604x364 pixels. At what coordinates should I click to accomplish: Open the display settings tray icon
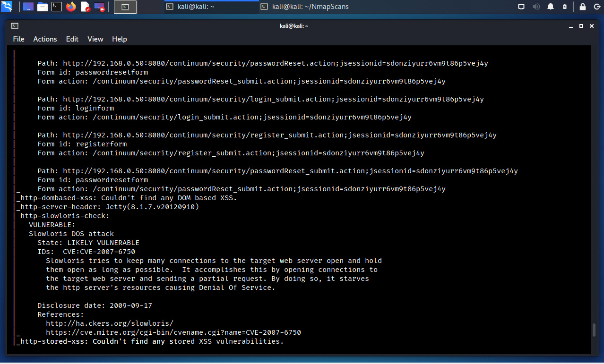point(521,7)
